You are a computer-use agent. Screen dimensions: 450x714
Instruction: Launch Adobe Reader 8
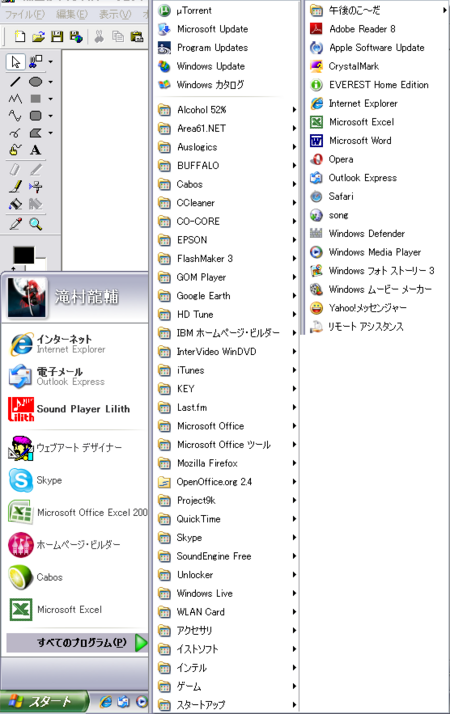[377, 29]
